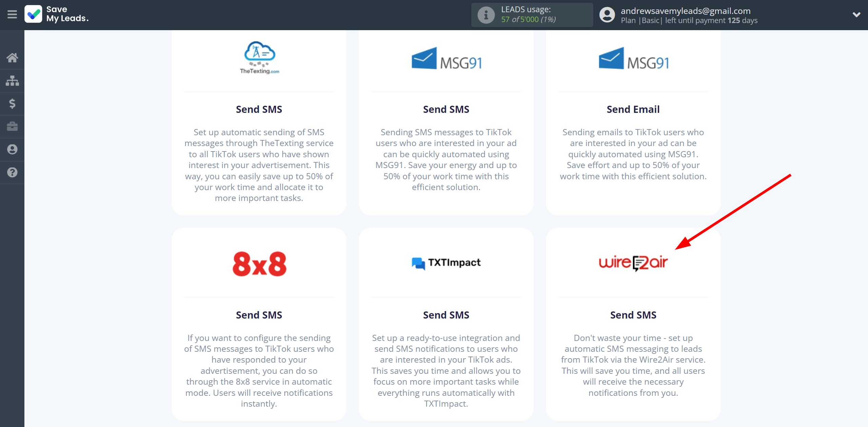
Task: Open Send SMS under Wire2Air
Action: [633, 315]
